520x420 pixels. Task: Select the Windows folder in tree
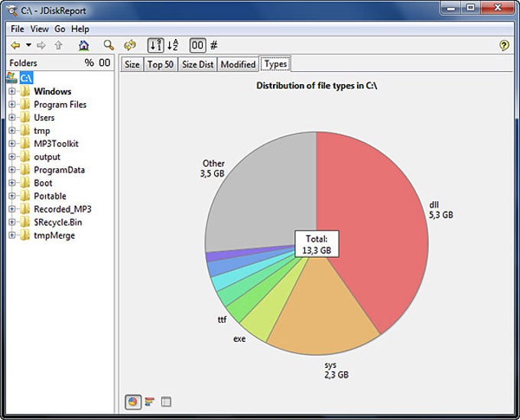53,91
